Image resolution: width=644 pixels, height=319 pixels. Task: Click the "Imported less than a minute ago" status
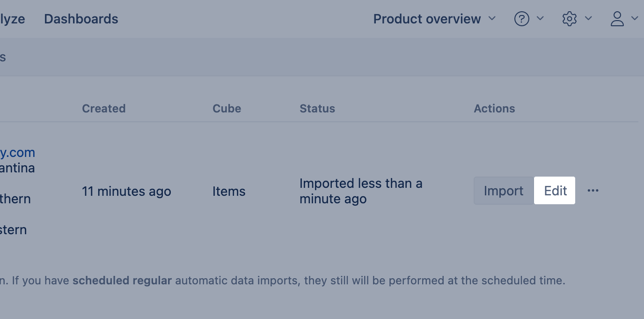(x=360, y=191)
